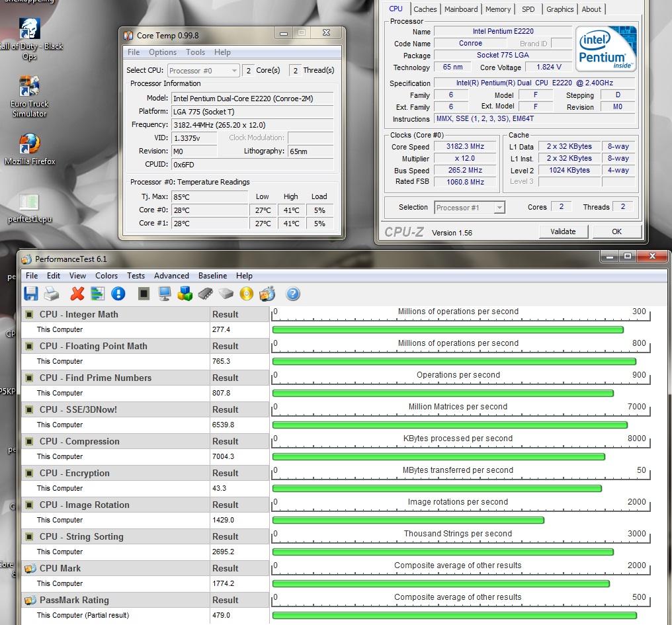Click the Core Temp title bar icon

click(x=128, y=35)
